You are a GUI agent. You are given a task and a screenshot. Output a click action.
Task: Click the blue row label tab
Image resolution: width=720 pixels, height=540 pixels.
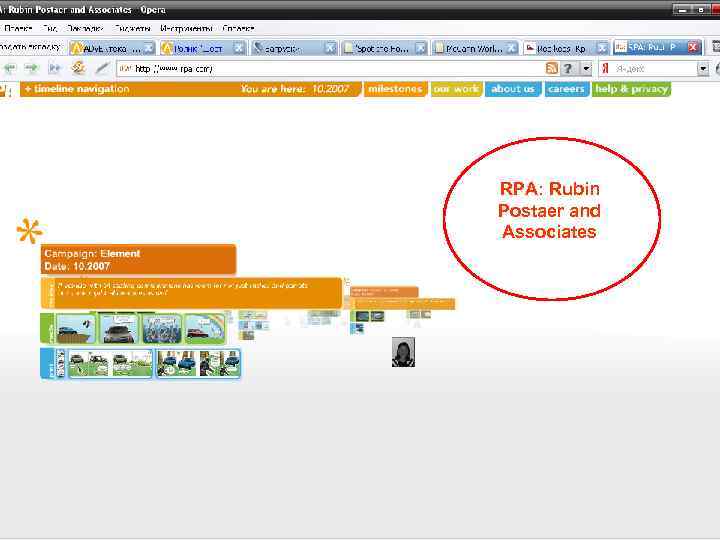(x=47, y=363)
